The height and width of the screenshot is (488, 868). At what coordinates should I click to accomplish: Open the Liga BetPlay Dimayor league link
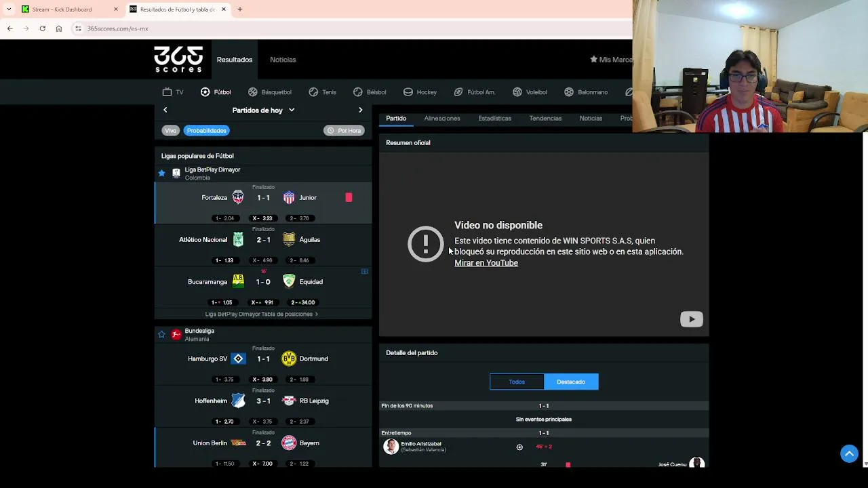[212, 169]
